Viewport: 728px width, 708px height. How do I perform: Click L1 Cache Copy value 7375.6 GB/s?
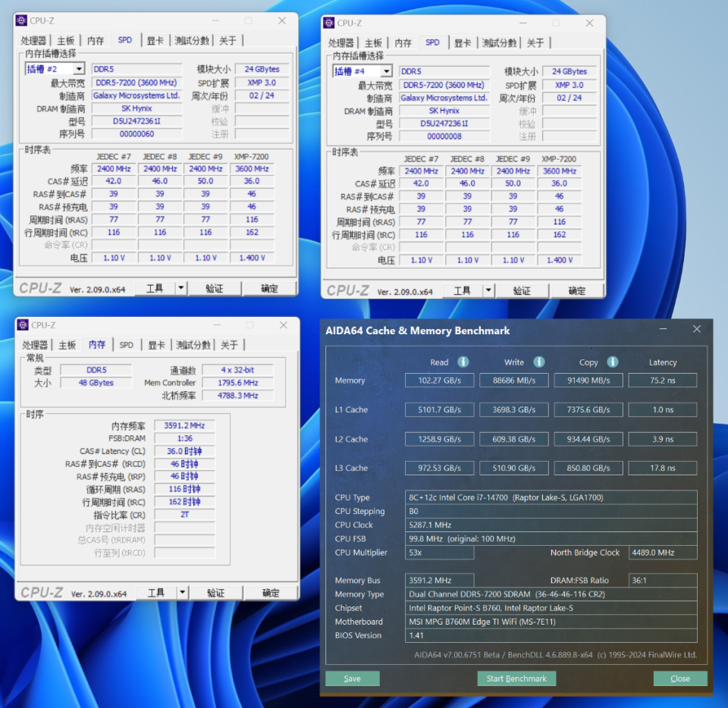click(588, 409)
